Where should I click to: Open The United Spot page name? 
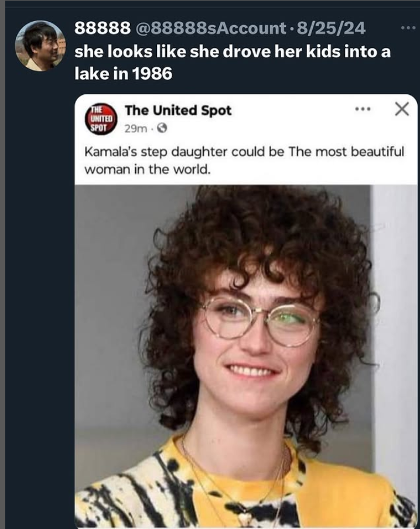pos(179,110)
